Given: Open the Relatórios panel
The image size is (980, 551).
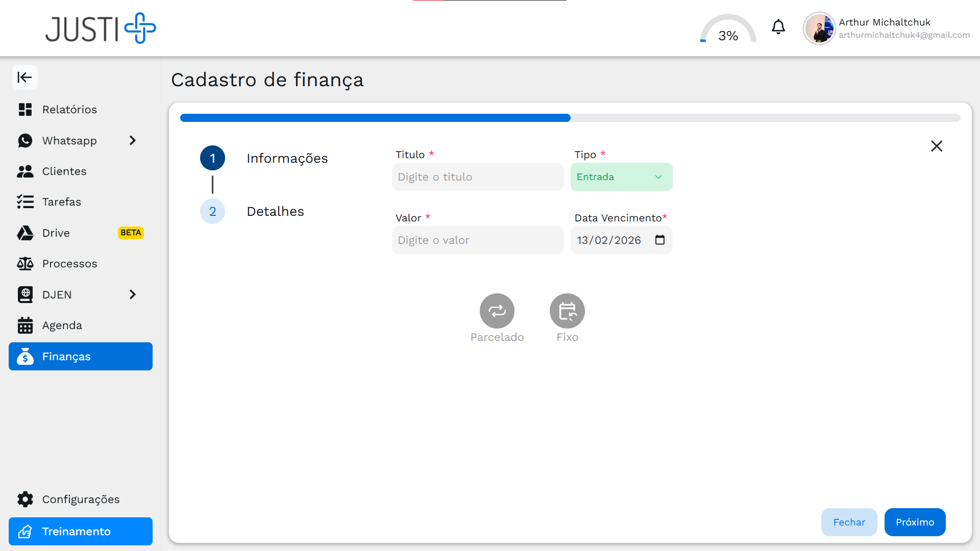Looking at the screenshot, I should [69, 109].
